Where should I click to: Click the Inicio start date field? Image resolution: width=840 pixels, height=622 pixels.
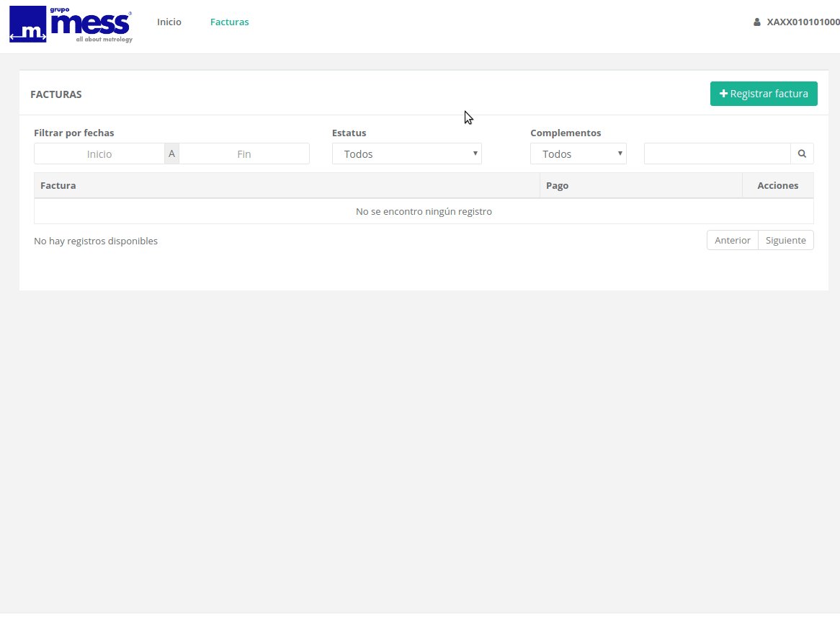(x=99, y=154)
